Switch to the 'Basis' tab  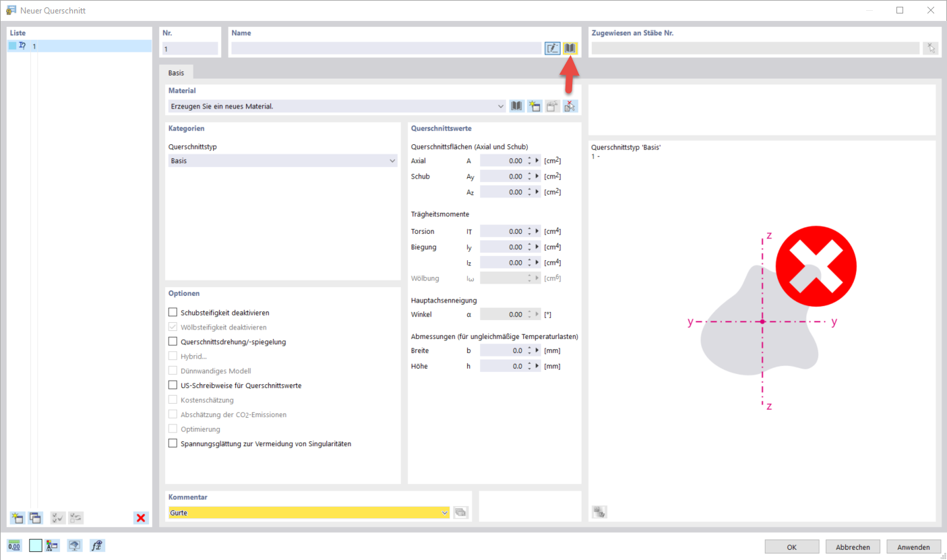point(177,72)
